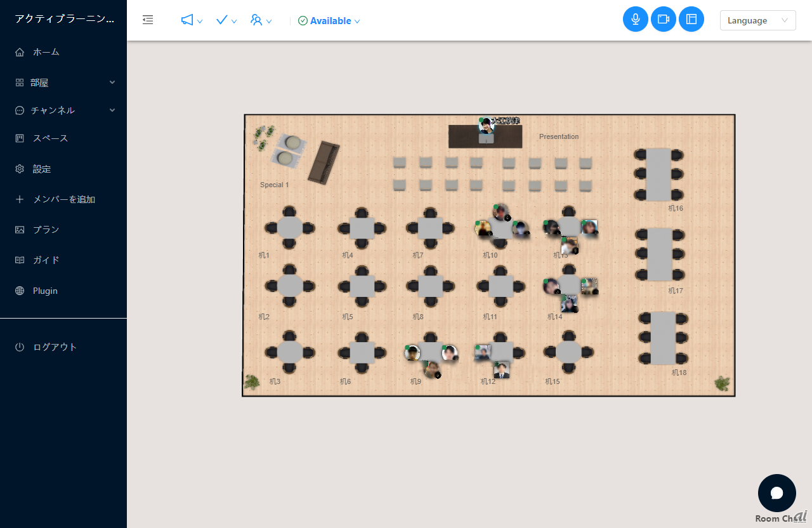
Task: Sit at round table 机1
Action: pyautogui.click(x=290, y=227)
